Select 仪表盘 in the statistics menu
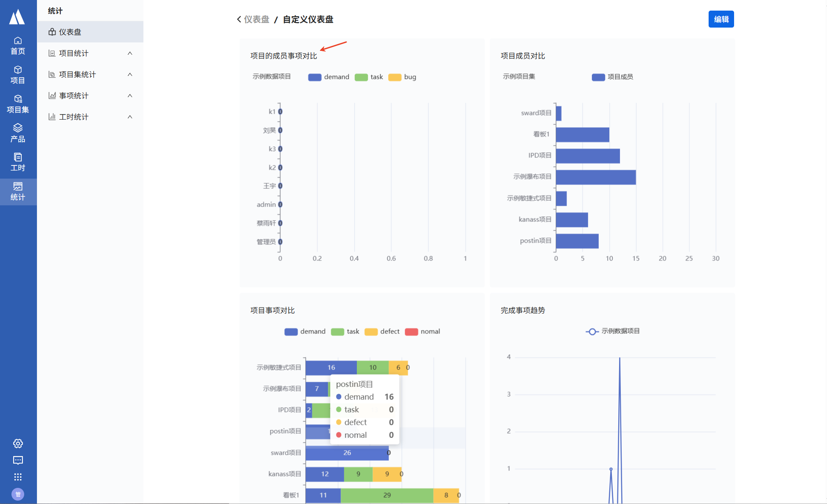Screen dimensions: 827x504 [70, 32]
